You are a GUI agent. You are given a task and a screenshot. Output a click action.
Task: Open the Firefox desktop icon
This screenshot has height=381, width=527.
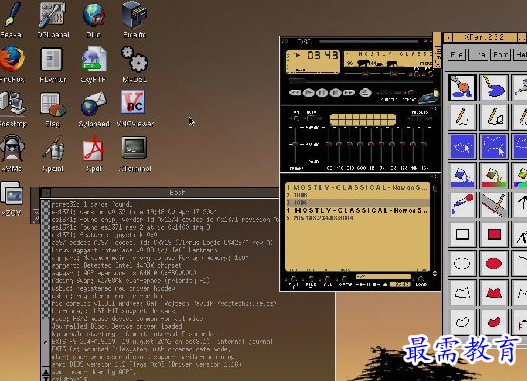point(12,64)
